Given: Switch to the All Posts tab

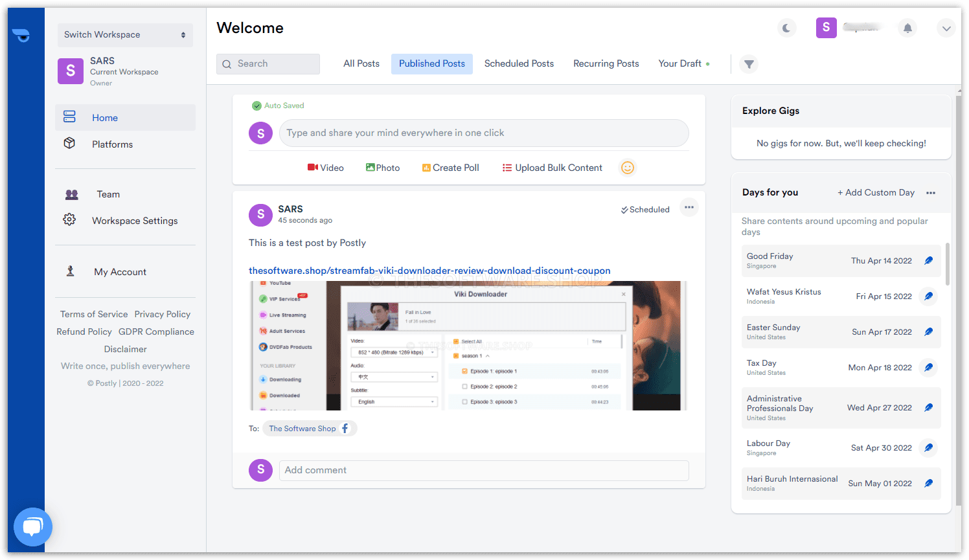Looking at the screenshot, I should [361, 63].
